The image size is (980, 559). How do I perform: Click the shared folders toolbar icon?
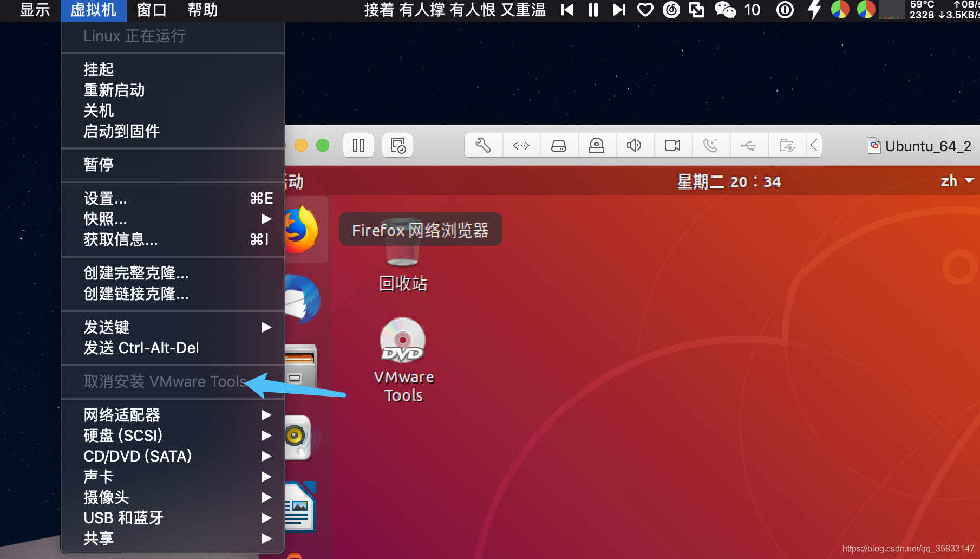(787, 145)
